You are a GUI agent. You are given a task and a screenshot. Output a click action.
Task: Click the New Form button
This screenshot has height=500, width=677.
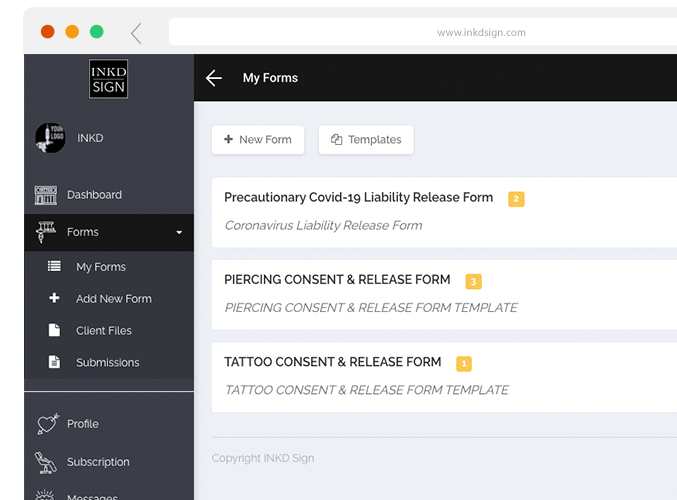click(x=258, y=140)
